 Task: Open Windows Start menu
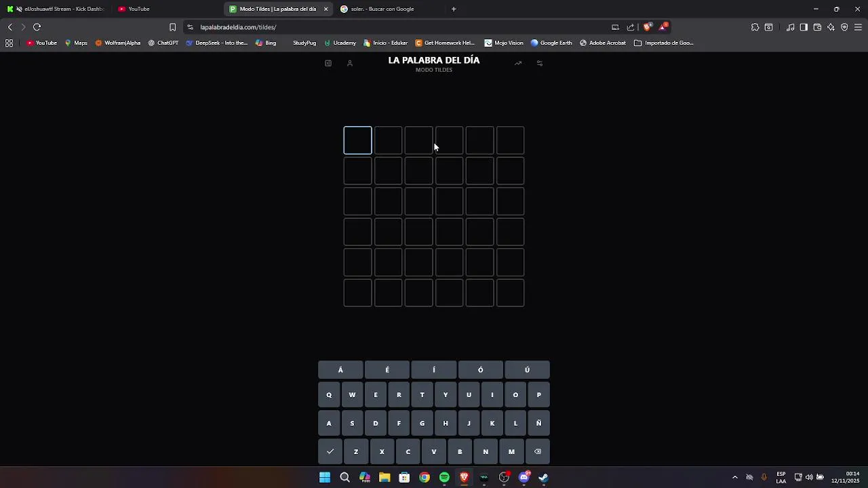click(325, 477)
